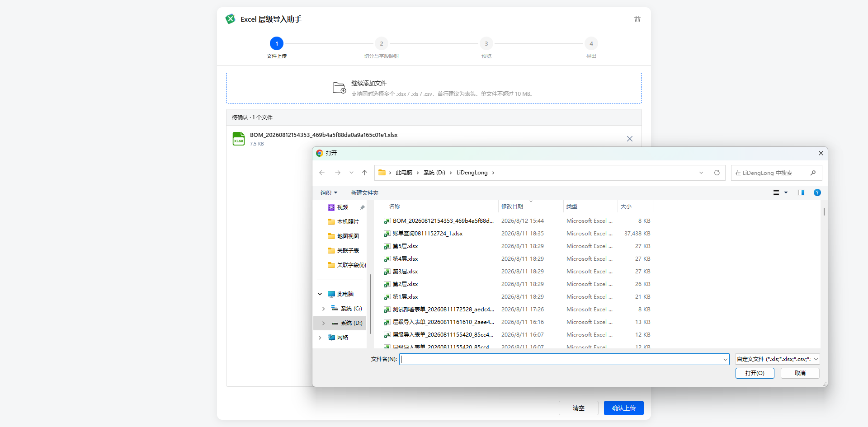Click 新建文件夹 button
This screenshot has width=868, height=427.
[x=365, y=192]
